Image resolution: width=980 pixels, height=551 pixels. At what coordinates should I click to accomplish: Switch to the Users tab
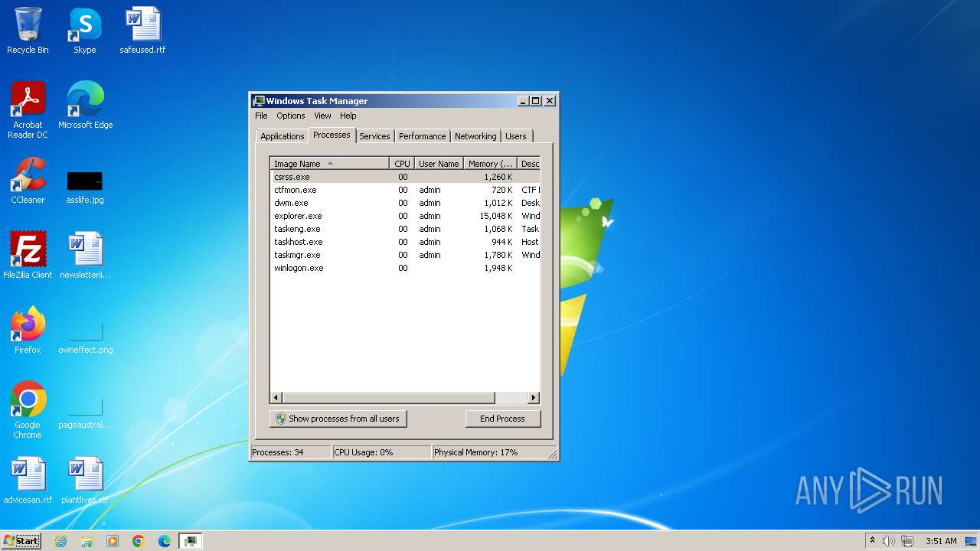516,136
